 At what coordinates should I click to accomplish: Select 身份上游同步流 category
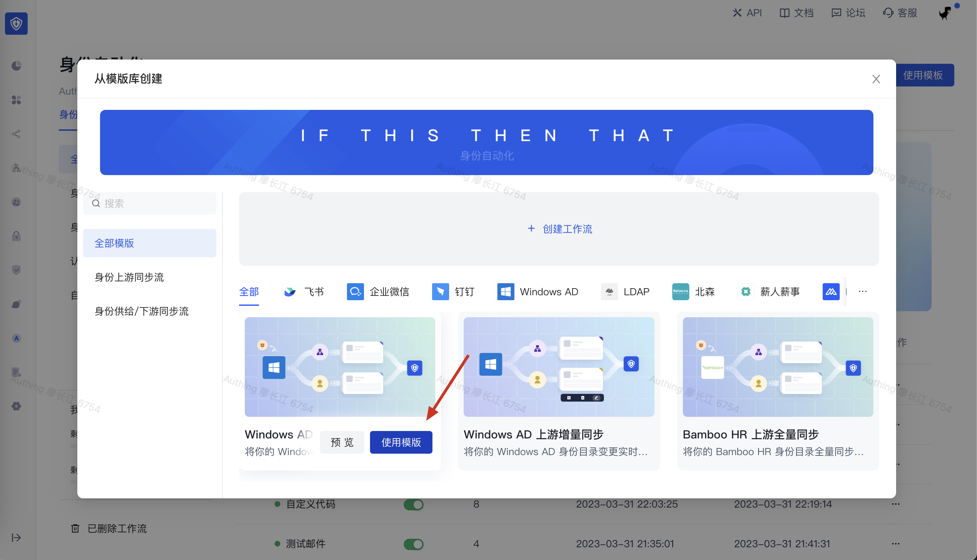point(129,277)
